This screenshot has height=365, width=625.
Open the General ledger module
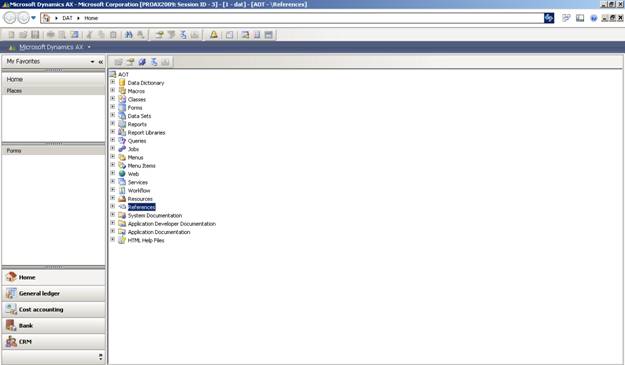[x=54, y=293]
